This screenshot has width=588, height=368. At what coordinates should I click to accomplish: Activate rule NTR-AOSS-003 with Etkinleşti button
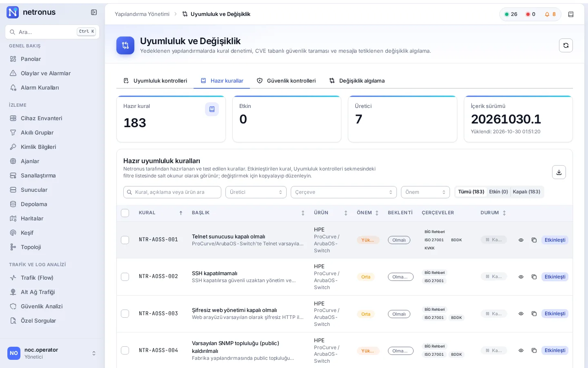click(555, 314)
